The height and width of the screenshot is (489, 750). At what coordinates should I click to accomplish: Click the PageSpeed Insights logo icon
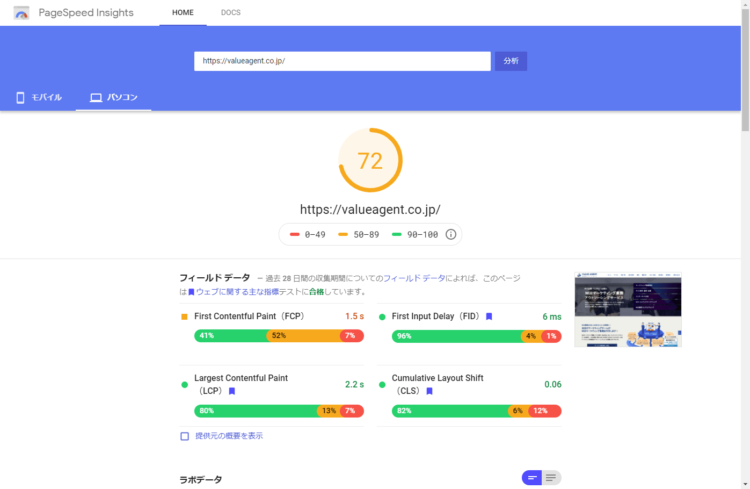pyautogui.click(x=21, y=13)
